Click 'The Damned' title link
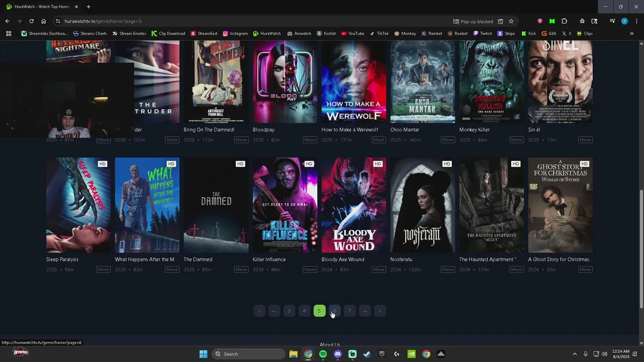The height and width of the screenshot is (362, 644). (198, 259)
